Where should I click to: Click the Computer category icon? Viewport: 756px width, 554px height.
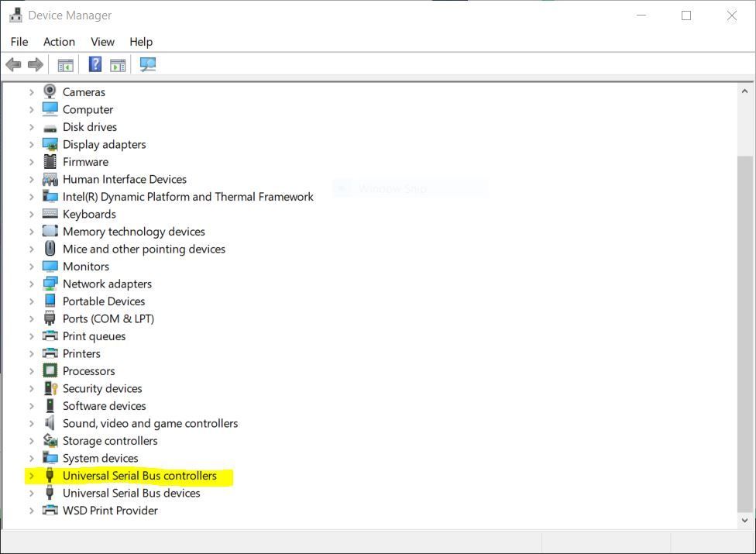pos(50,109)
